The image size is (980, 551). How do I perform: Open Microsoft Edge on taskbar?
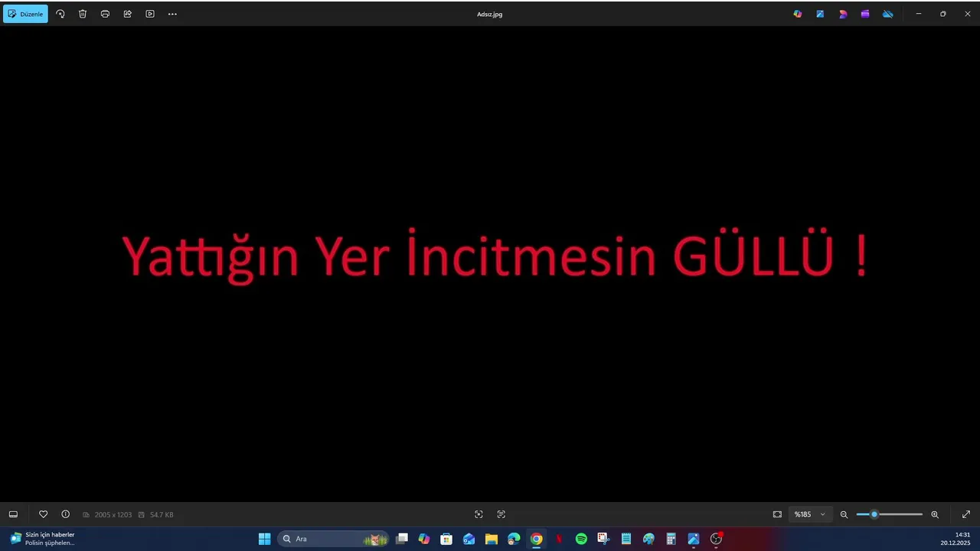point(514,539)
